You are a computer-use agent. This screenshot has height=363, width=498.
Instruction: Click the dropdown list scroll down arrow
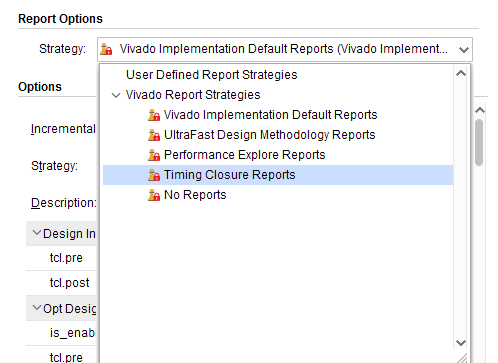pyautogui.click(x=461, y=342)
